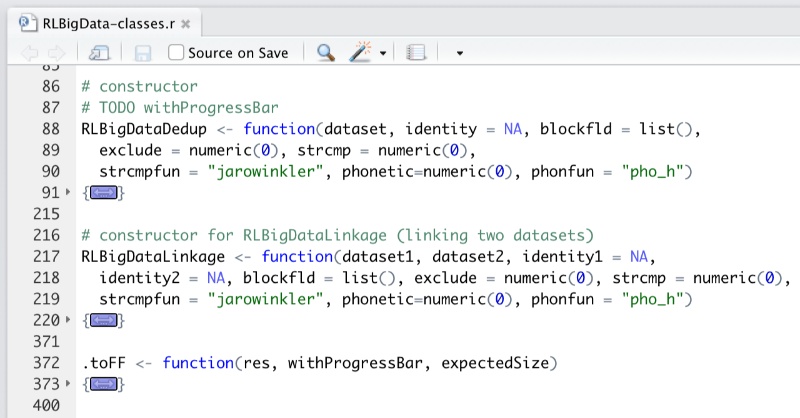Click 'exclude' on line 89

coord(130,151)
